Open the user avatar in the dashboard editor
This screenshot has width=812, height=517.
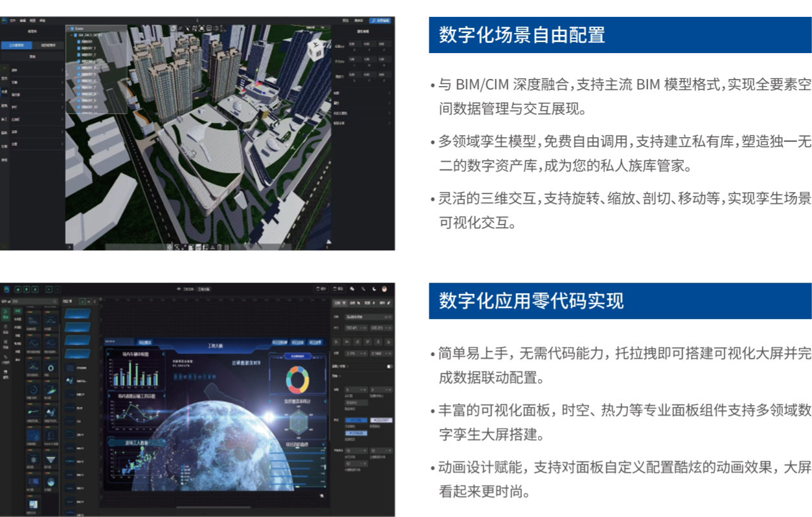384,289
